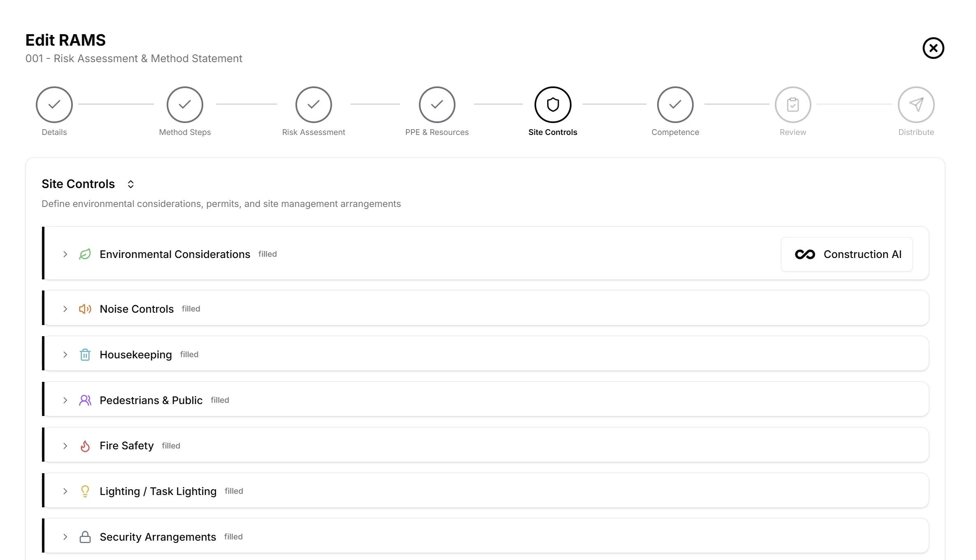Click the Security Arrangements lock icon
This screenshot has height=560, width=976.
pyautogui.click(x=85, y=537)
